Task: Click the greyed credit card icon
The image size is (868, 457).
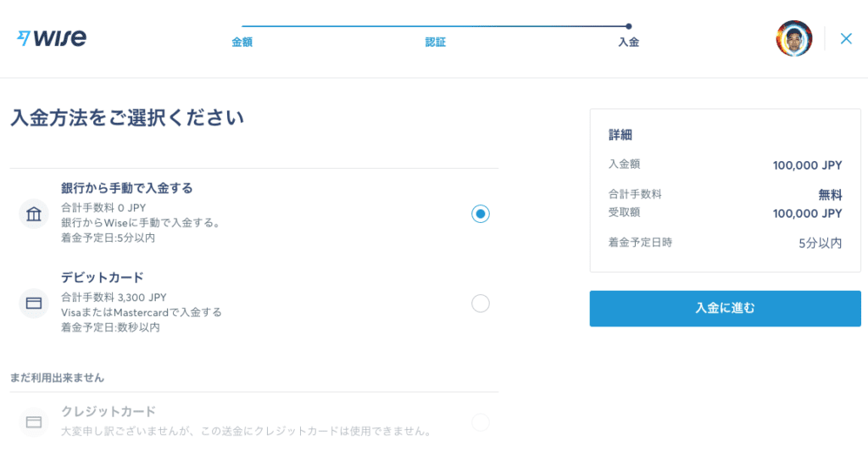Action: 34,422
